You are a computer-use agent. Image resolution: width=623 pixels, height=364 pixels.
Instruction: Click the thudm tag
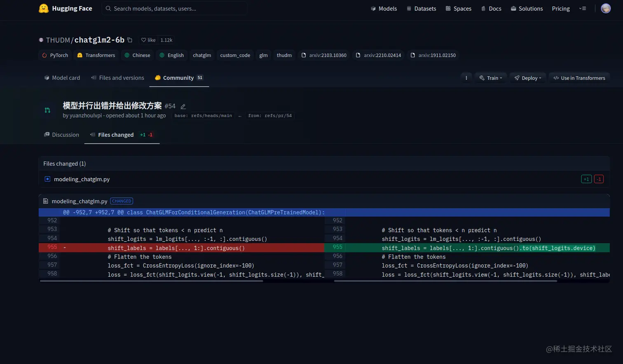coord(284,55)
